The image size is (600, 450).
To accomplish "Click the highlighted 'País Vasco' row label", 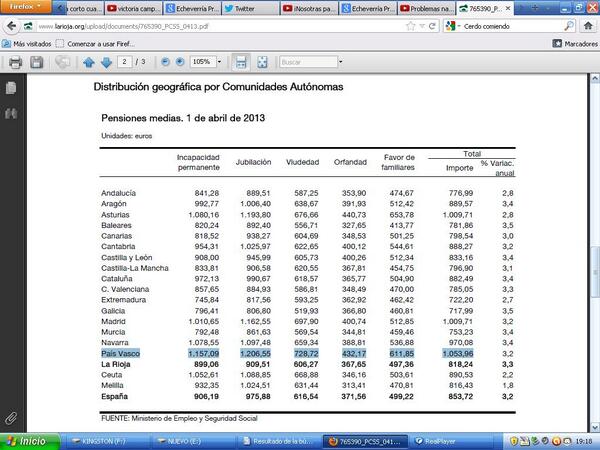I will pos(121,354).
